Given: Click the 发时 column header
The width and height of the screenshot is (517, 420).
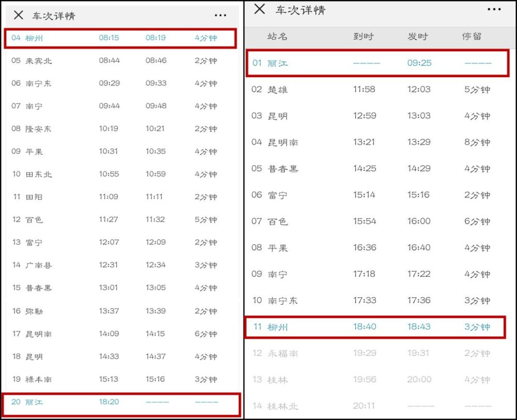Looking at the screenshot, I should click(418, 36).
